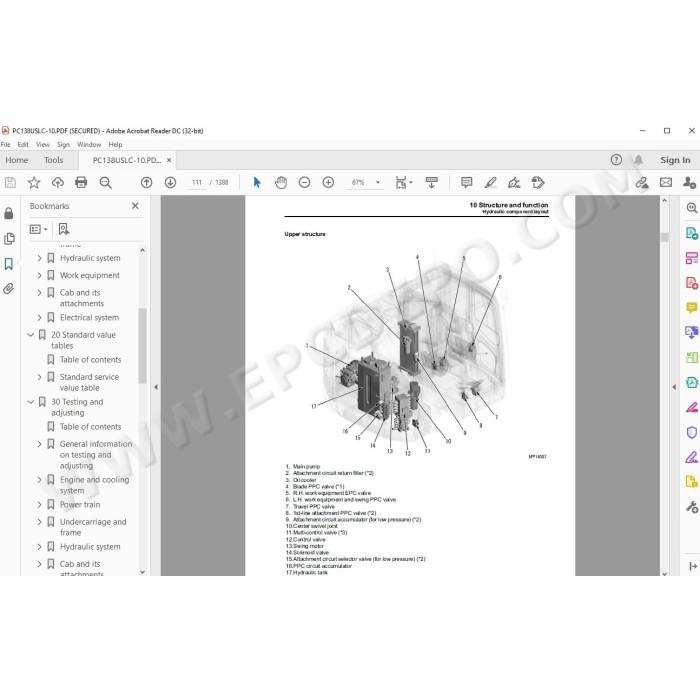Open the Sign menu
This screenshot has width=700, height=700.
63,145
